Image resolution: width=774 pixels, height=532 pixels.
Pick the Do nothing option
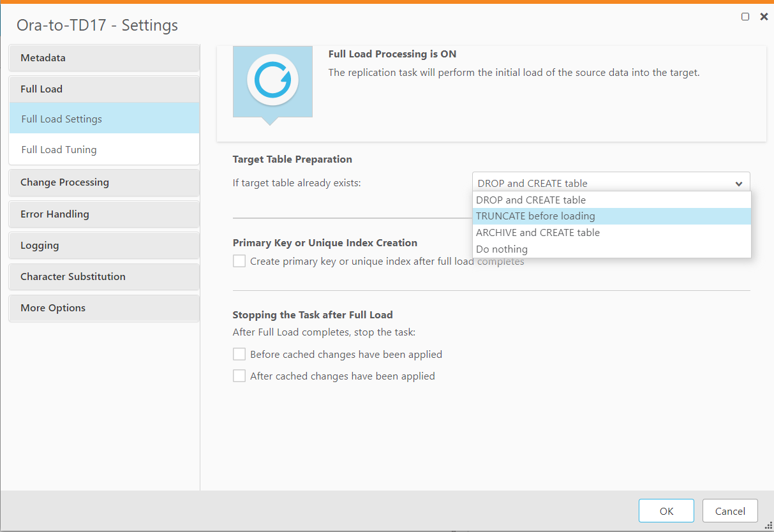pos(502,249)
